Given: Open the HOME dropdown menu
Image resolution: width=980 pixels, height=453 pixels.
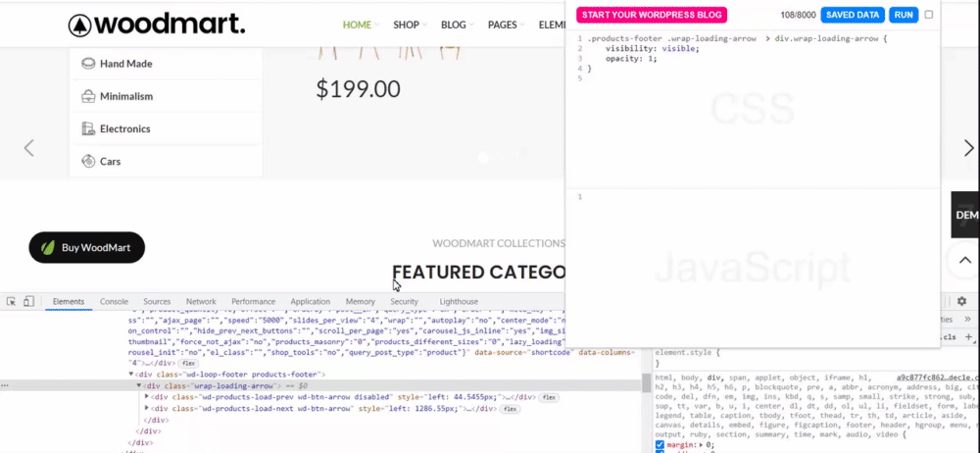Looking at the screenshot, I should [x=361, y=25].
